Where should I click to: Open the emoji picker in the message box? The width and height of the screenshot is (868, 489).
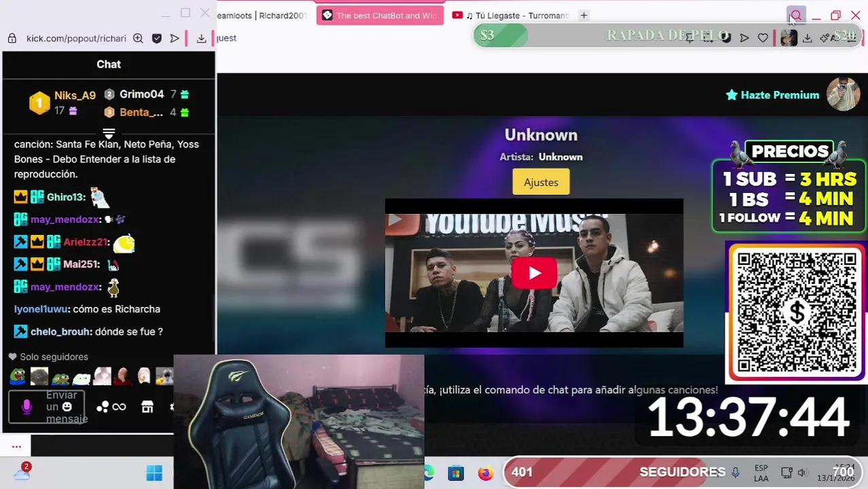click(x=67, y=407)
